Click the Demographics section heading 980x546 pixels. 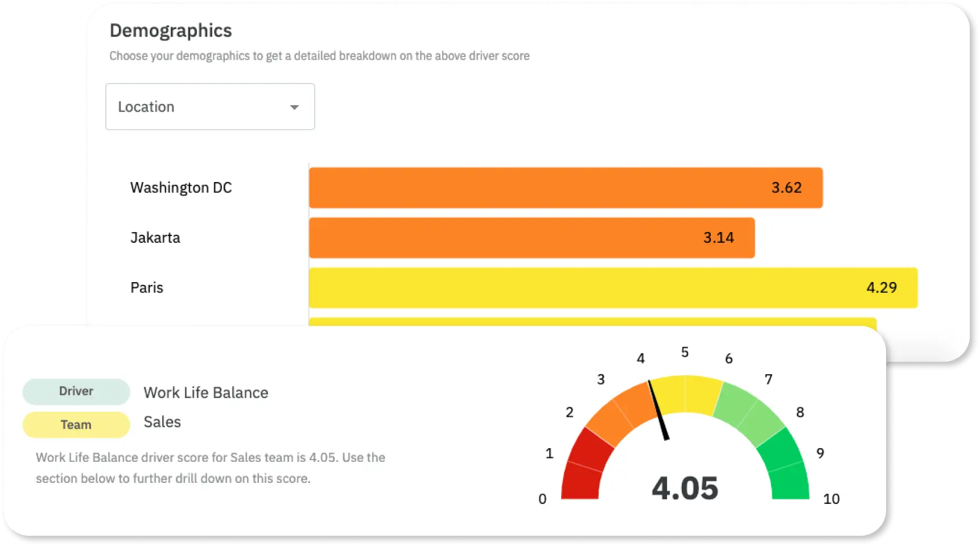pyautogui.click(x=171, y=31)
